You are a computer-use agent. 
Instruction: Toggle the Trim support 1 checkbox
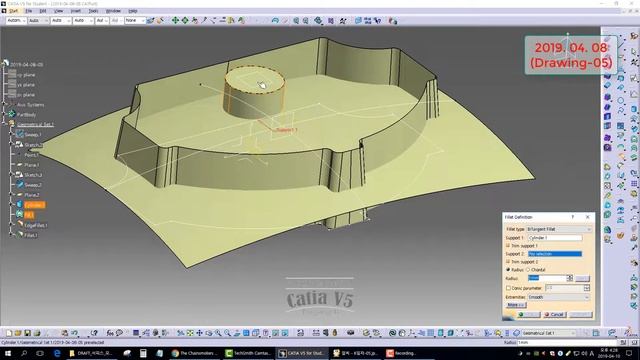(x=508, y=246)
